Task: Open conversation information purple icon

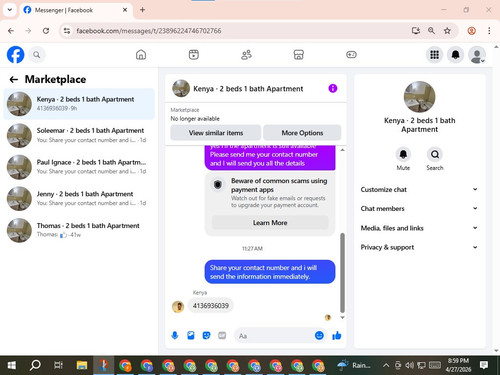Action: coord(333,88)
